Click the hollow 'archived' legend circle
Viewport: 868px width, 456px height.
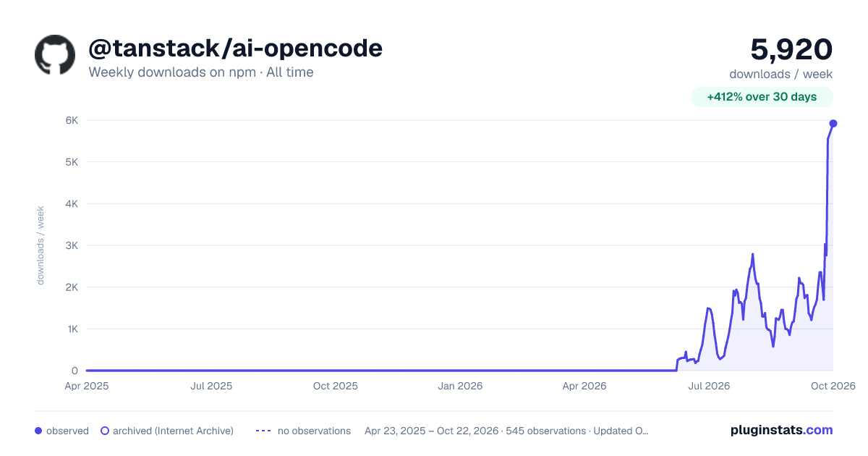(105, 431)
